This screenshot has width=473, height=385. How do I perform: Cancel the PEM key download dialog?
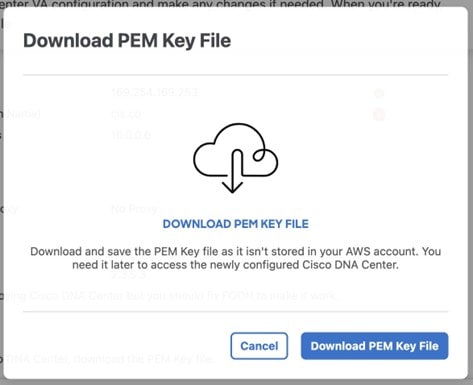click(x=259, y=346)
